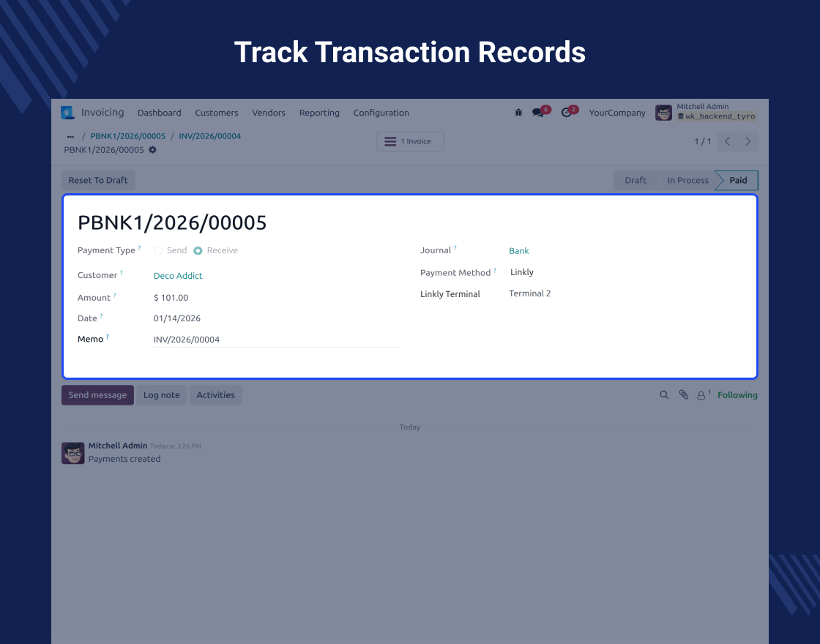Image resolution: width=820 pixels, height=644 pixels.
Task: Click the Payment Method value Linkly
Action: pyautogui.click(x=522, y=272)
